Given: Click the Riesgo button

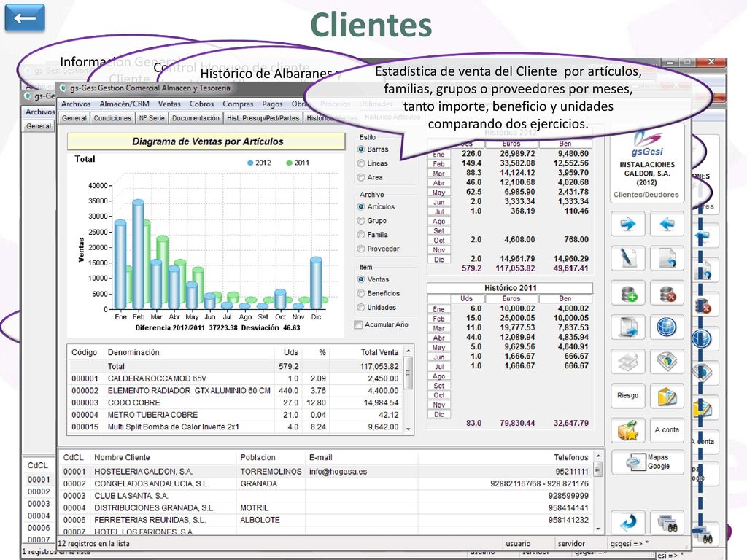Looking at the screenshot, I should click(x=628, y=396).
